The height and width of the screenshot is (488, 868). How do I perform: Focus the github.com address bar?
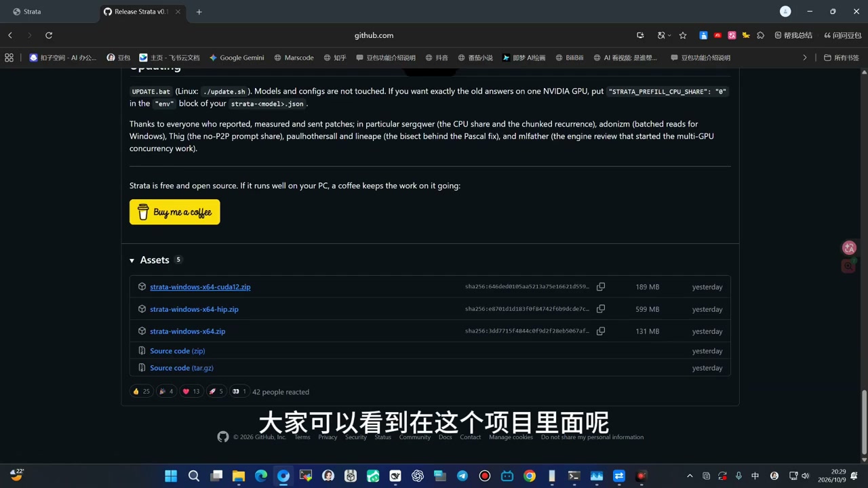click(x=374, y=35)
